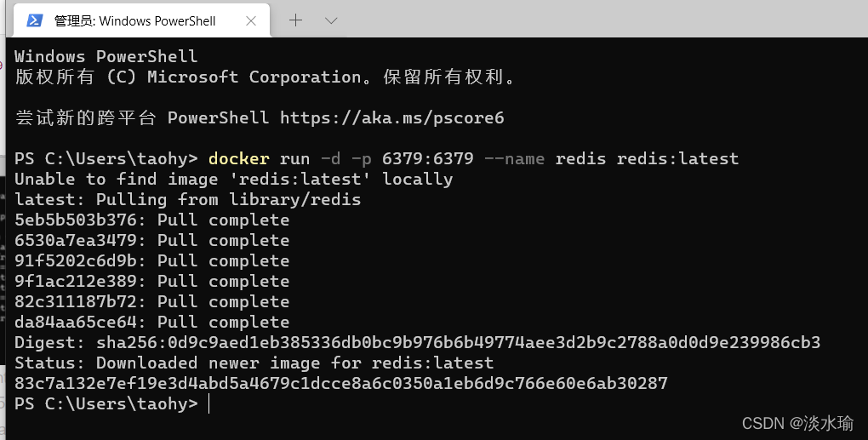The image size is (868, 440).
Task: Click the 6530a7ea3479 Pull complete line
Action: [152, 240]
